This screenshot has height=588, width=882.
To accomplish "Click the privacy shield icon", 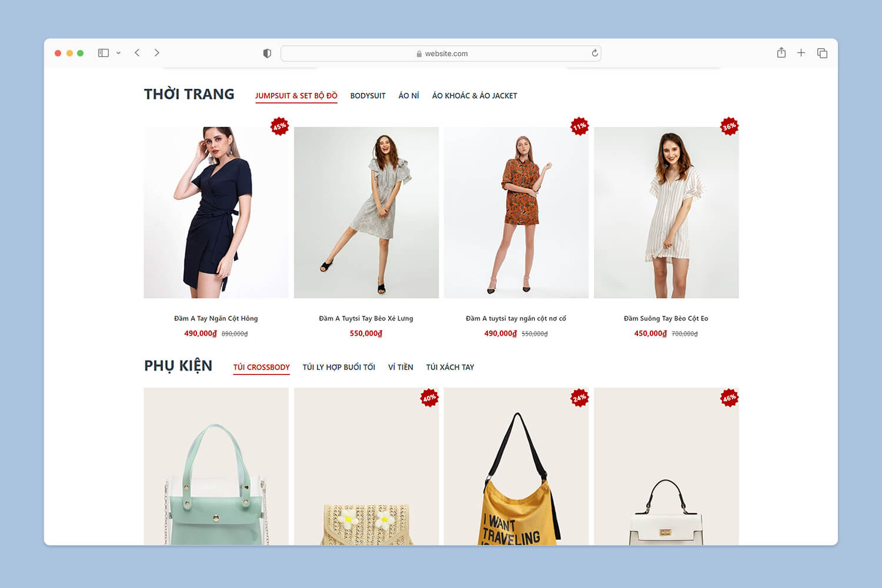I will 267,54.
